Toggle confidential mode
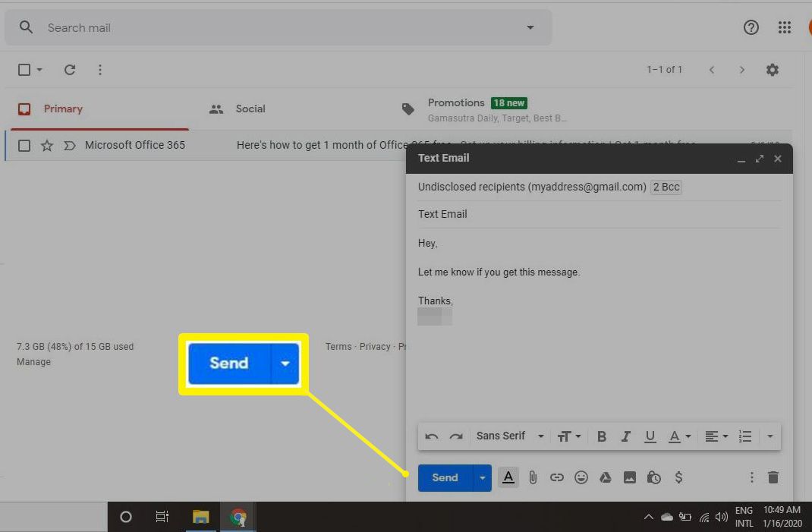The width and height of the screenshot is (812, 532). coord(653,477)
